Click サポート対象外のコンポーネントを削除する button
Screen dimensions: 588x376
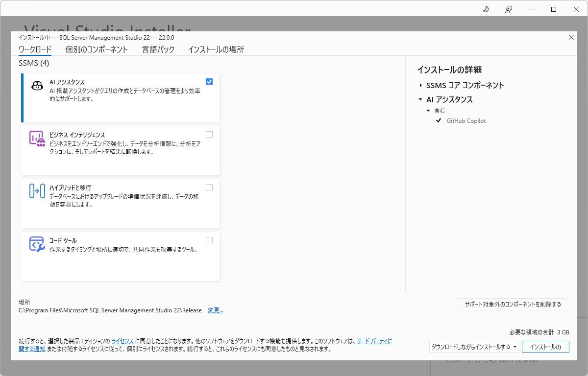point(513,304)
